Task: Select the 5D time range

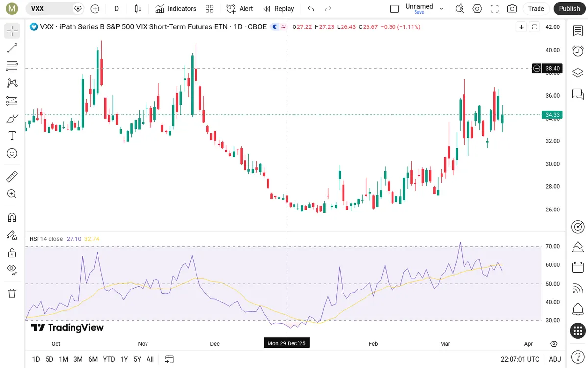Action: [x=49, y=359]
